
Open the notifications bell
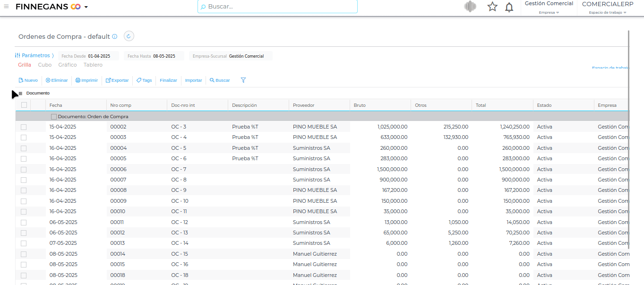(509, 7)
